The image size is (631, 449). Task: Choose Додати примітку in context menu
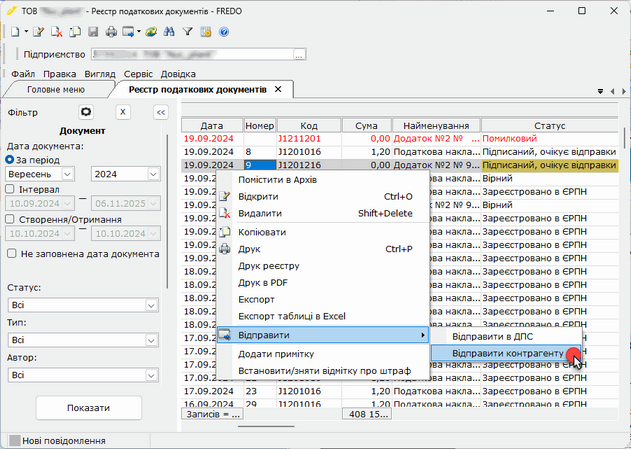(x=323, y=354)
